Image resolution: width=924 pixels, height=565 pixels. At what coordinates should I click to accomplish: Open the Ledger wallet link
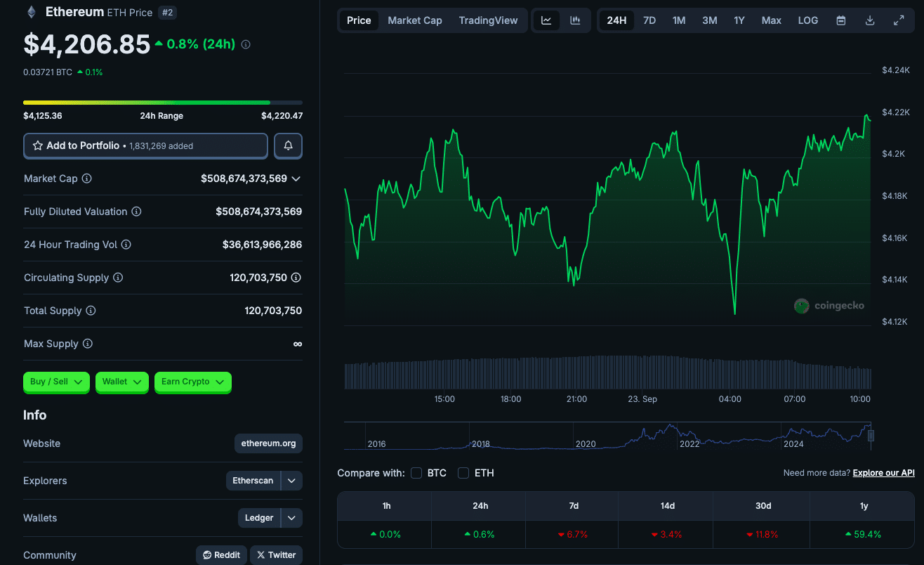259,518
